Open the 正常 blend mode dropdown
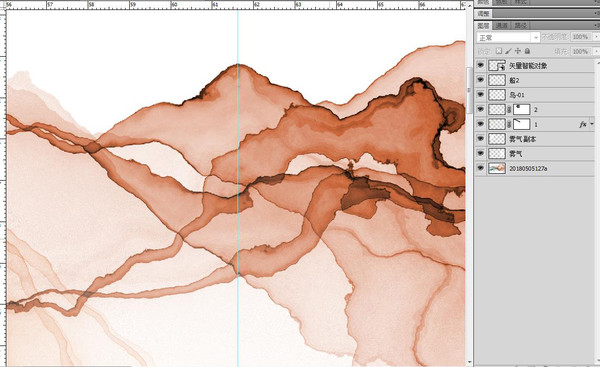 [508, 38]
